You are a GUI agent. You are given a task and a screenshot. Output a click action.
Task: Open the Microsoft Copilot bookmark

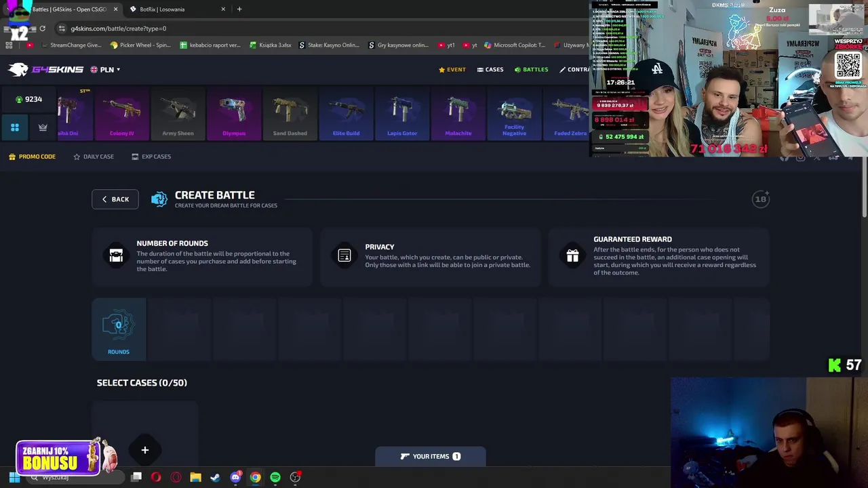point(515,45)
